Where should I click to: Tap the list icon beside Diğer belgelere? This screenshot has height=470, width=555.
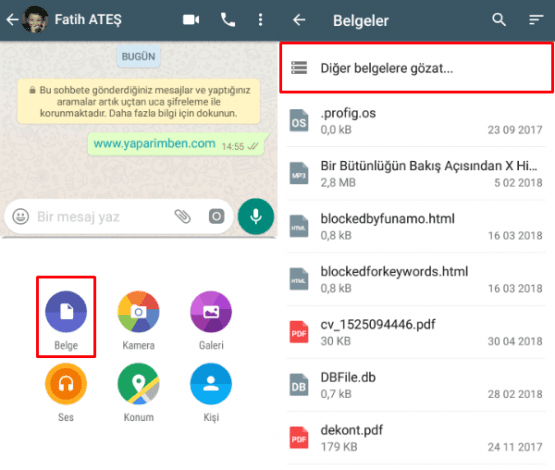point(299,68)
